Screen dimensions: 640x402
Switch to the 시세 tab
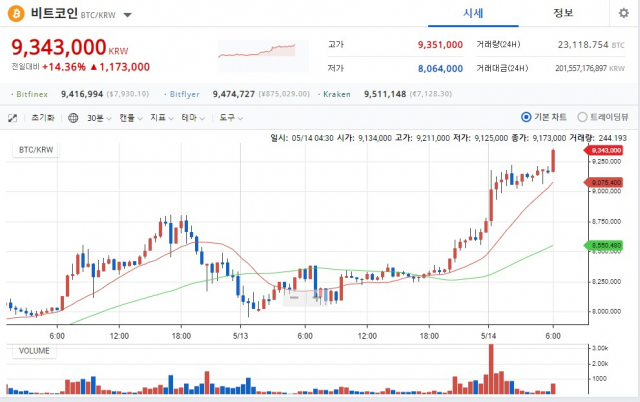pyautogui.click(x=473, y=13)
